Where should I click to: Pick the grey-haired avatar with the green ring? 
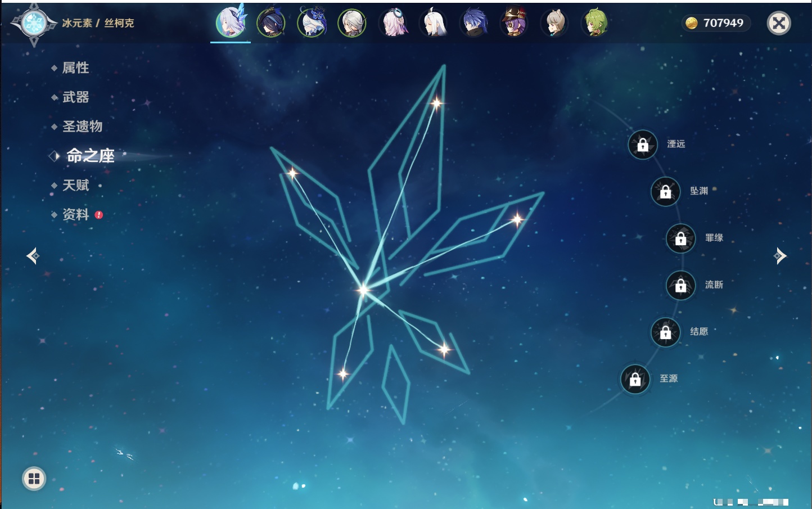[x=352, y=23]
